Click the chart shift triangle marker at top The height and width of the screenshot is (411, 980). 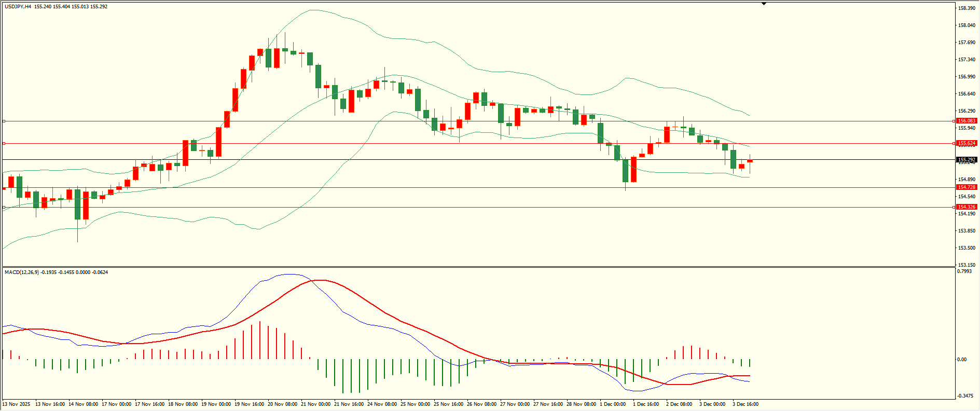click(x=764, y=4)
